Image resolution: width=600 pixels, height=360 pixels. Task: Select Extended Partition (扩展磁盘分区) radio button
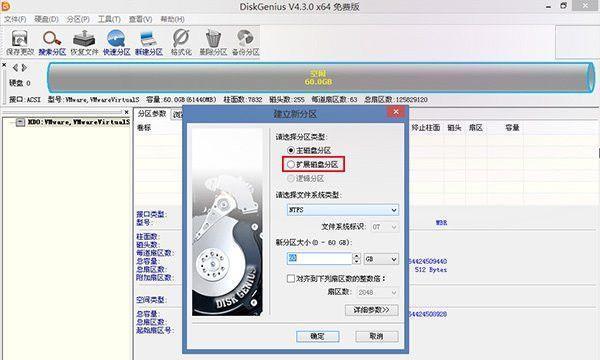291,165
